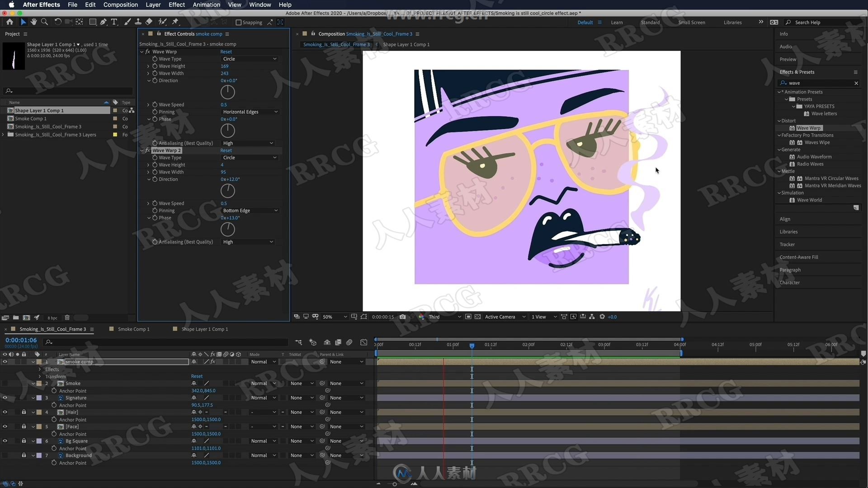Click the timeline playhead marker
The image size is (868, 488).
pyautogui.click(x=472, y=346)
